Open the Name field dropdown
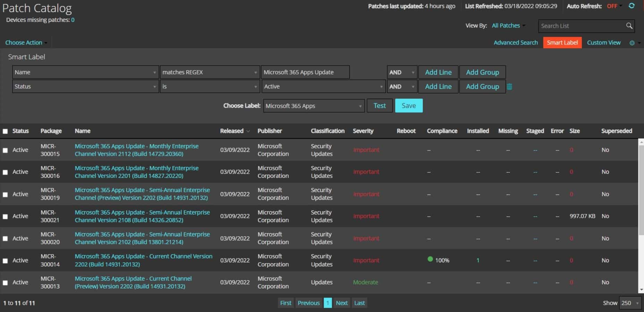Screen dimensions: 644x312 click(x=85, y=72)
